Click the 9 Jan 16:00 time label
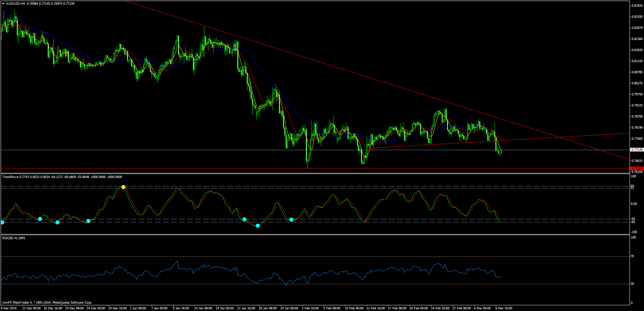 (181, 308)
